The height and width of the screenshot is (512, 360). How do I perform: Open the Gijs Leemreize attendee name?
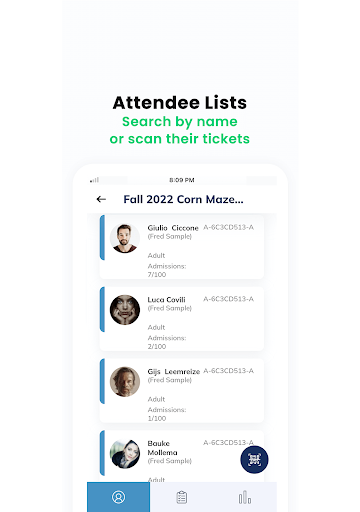pyautogui.click(x=174, y=372)
